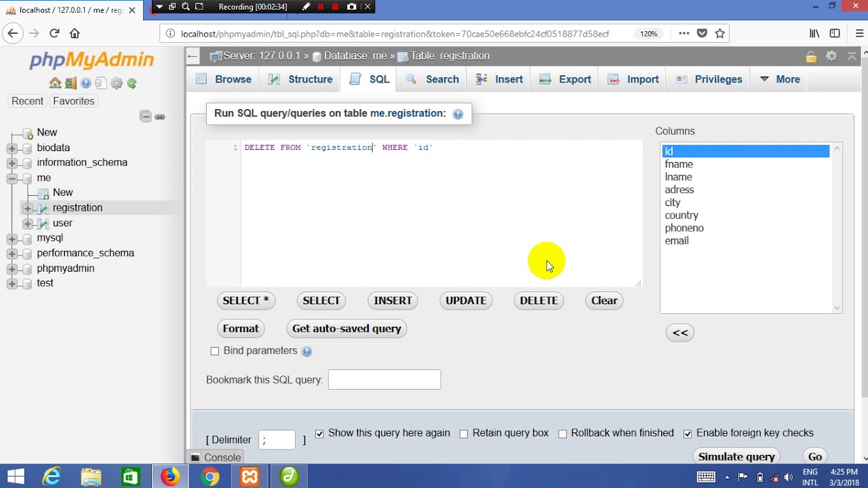Click the lock icon at top right of page

[811, 56]
